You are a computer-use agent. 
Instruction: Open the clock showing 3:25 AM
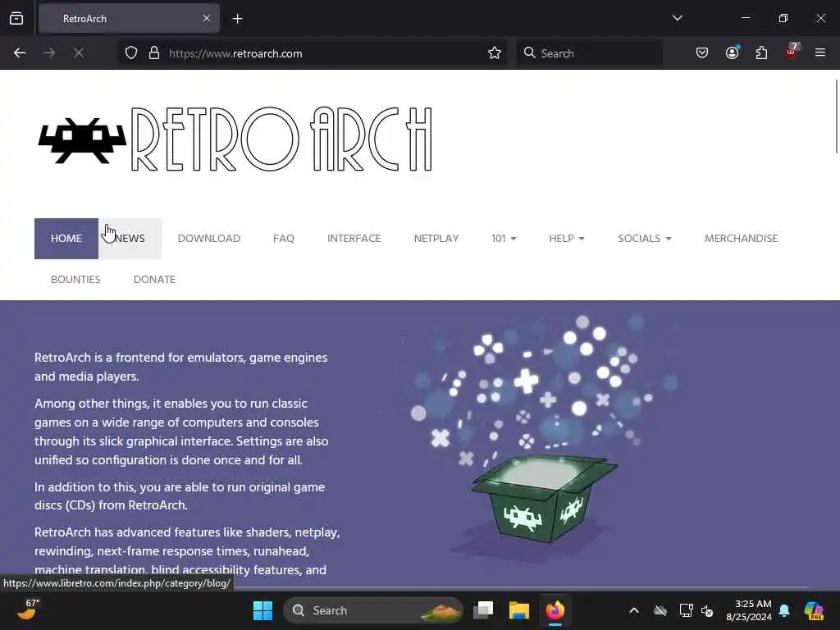pyautogui.click(x=748, y=610)
